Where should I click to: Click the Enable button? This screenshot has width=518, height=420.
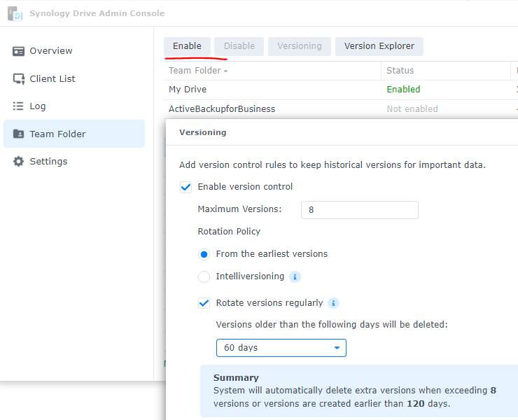point(187,46)
